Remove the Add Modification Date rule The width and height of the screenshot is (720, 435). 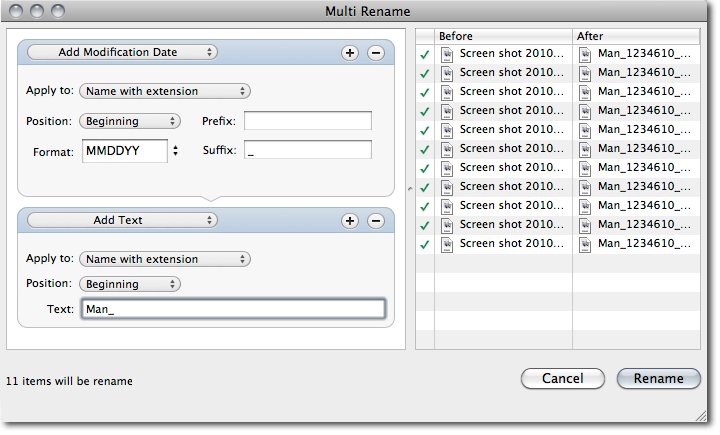click(376, 53)
